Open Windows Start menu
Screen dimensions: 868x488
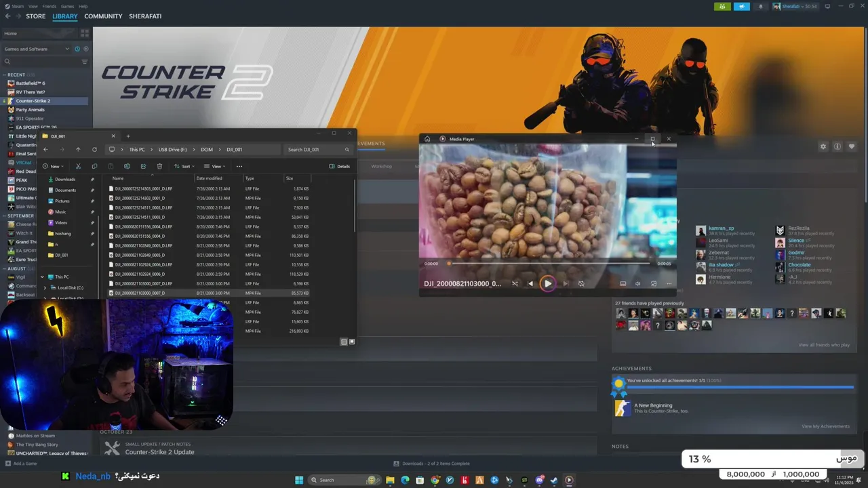299,480
